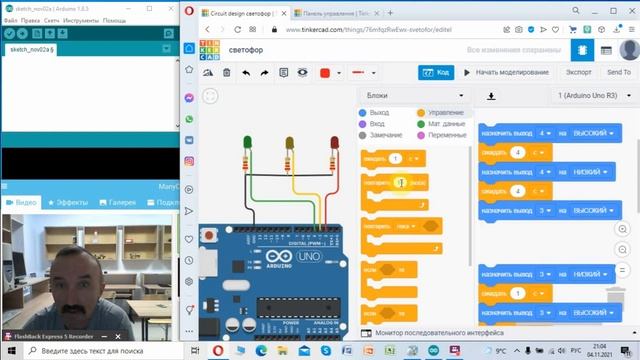The width and height of the screenshot is (640, 360).
Task: Click the Arduino IDE Verify checkmark icon
Action: coord(10,33)
